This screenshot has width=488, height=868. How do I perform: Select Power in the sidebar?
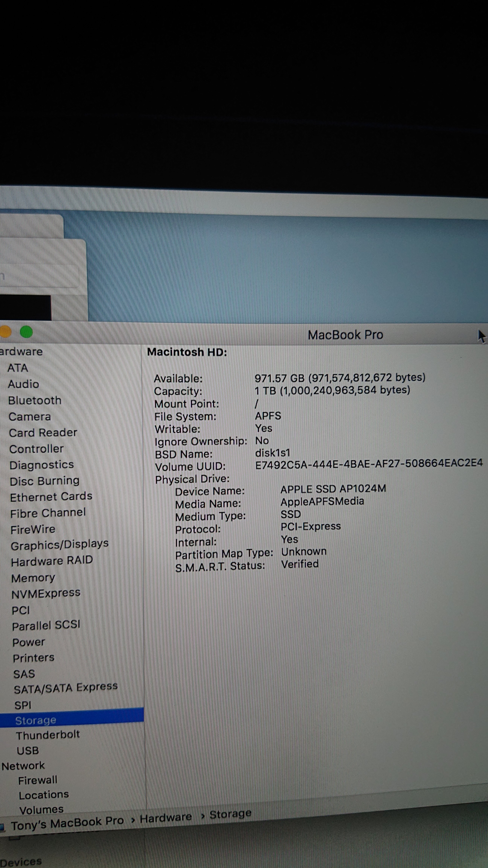pyautogui.click(x=29, y=642)
